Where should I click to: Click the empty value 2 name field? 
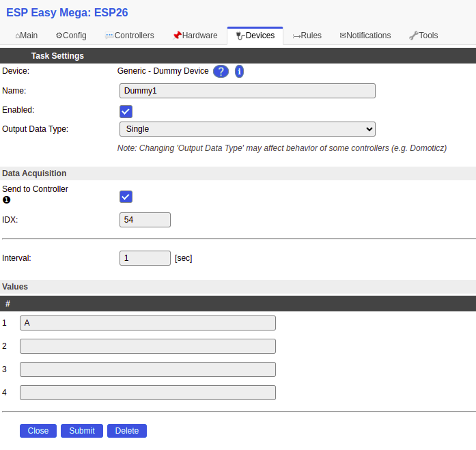pos(148,346)
